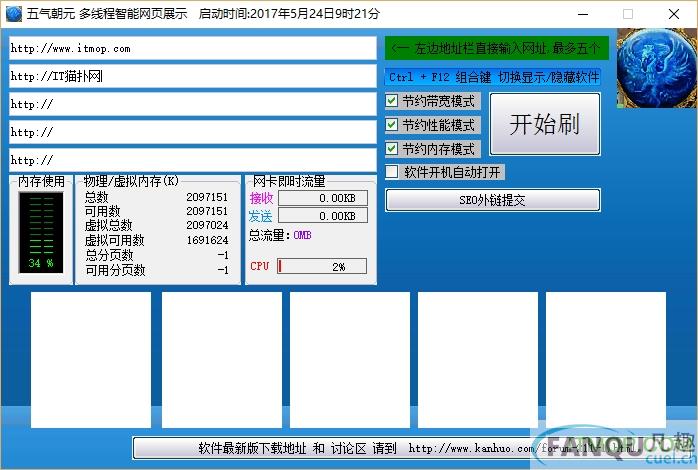Select the third empty http:// address field
The height and width of the screenshot is (470, 698).
point(192,104)
